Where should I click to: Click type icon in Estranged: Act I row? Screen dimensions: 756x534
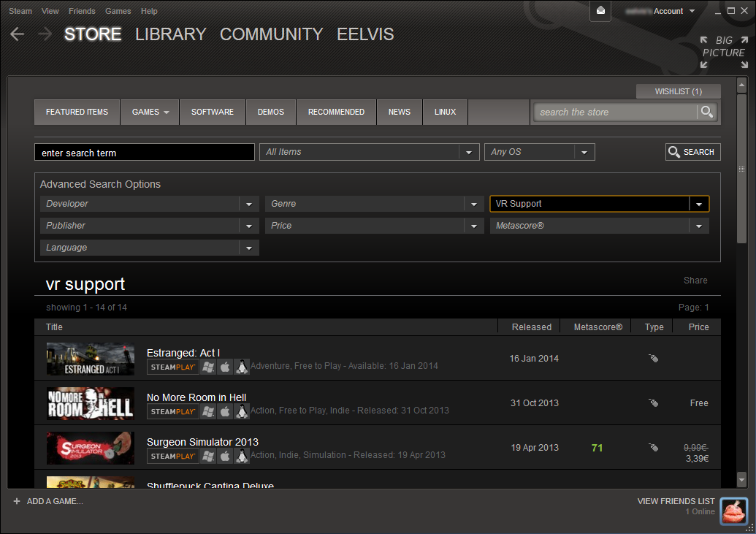click(653, 358)
